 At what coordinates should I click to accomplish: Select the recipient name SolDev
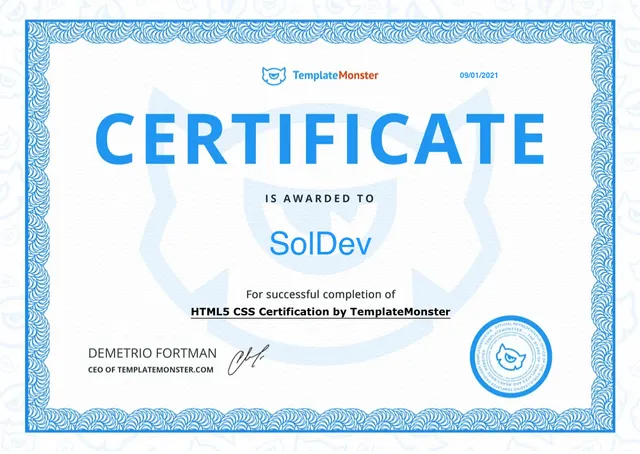(320, 243)
